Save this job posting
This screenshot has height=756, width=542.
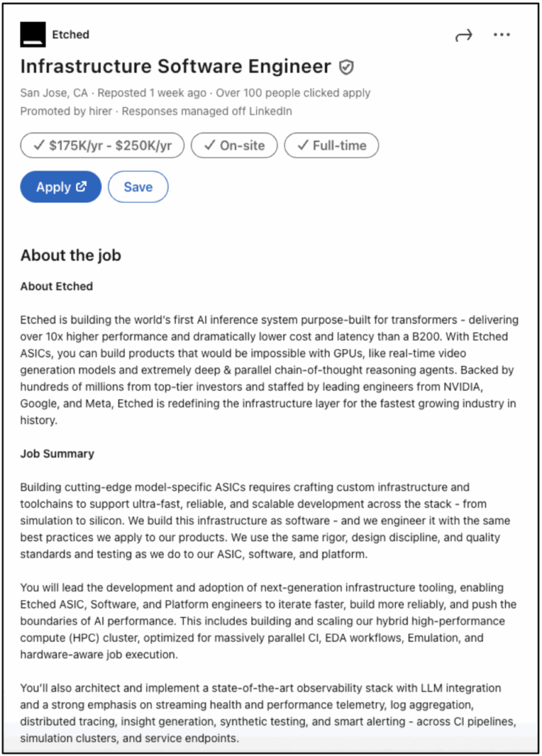(138, 187)
